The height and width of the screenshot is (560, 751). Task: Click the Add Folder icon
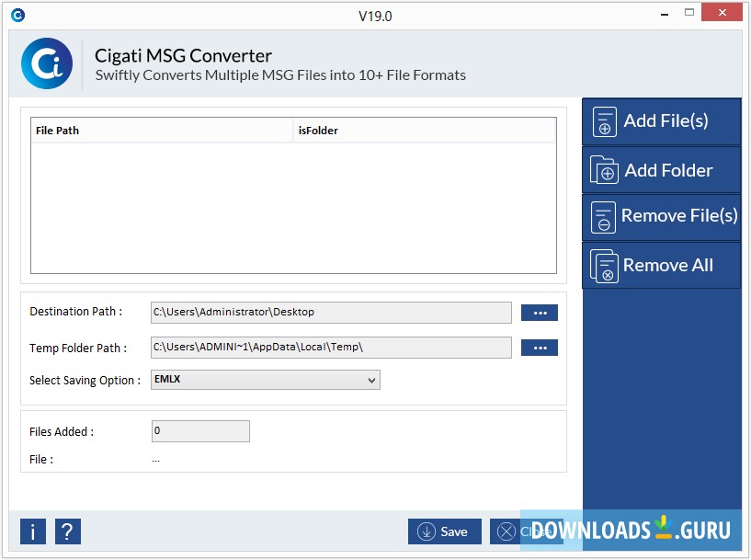tap(605, 170)
